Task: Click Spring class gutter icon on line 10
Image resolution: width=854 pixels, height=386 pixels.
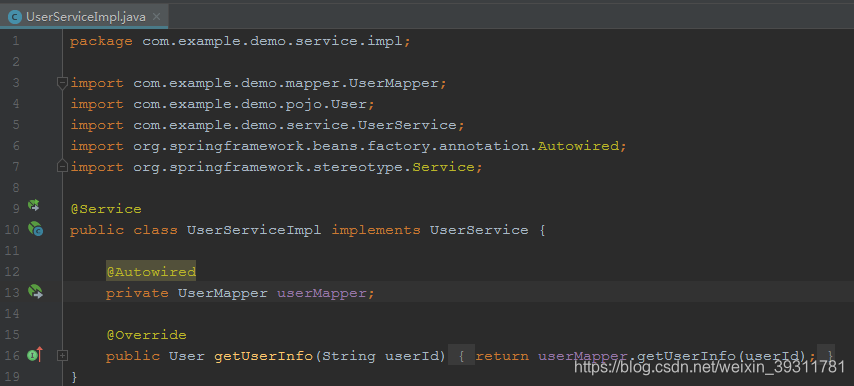Action: [35, 229]
